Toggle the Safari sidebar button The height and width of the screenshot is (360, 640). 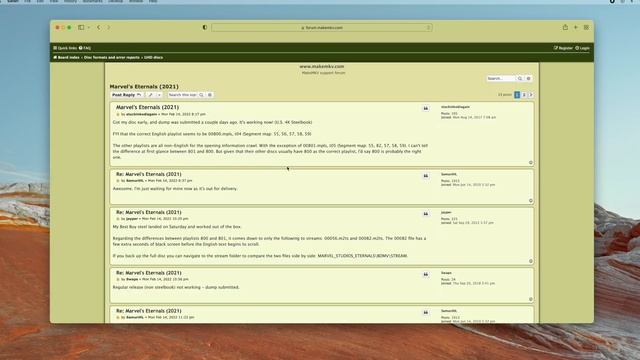tap(81, 27)
